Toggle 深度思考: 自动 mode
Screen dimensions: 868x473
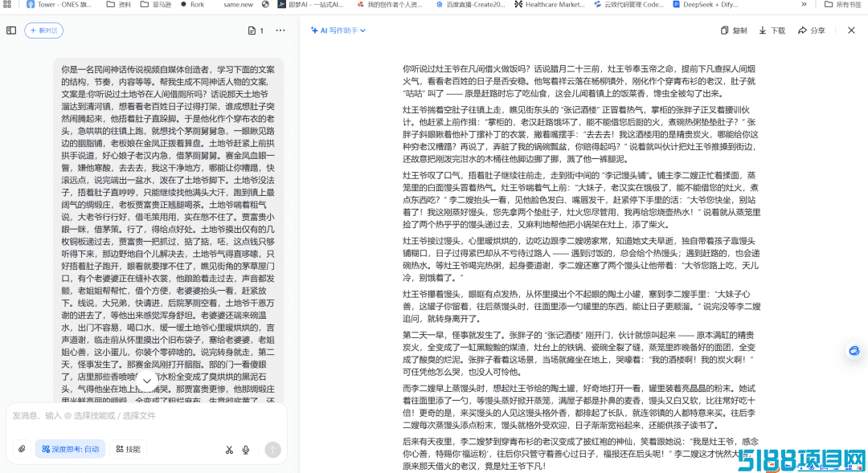point(70,449)
